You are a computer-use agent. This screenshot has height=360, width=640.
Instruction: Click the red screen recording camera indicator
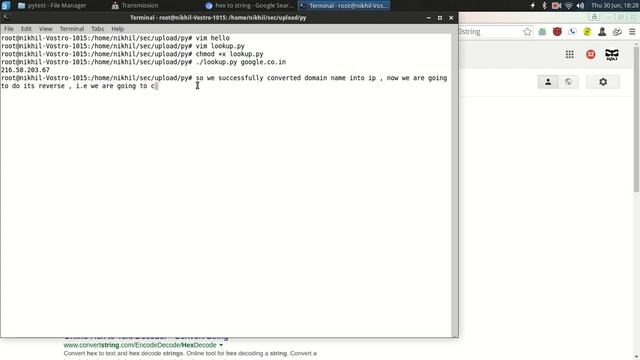[556, 5]
